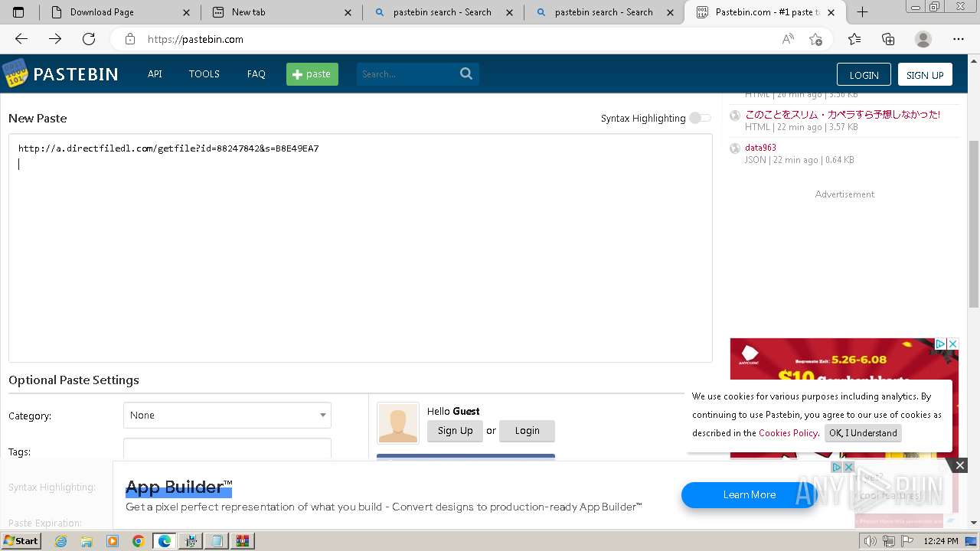
Task: Click inside the New Paste text area
Action: 360,247
